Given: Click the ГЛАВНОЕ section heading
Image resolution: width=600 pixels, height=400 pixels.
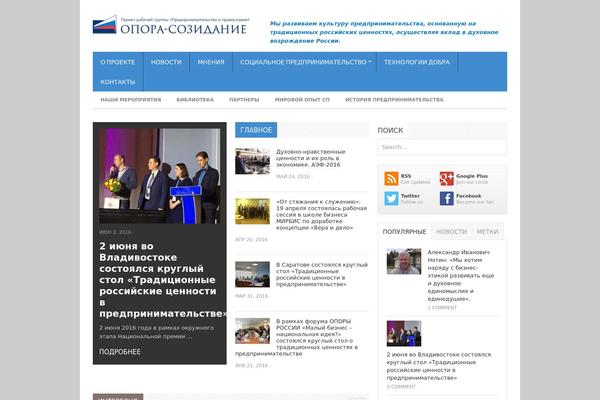Looking at the screenshot, I should [256, 130].
